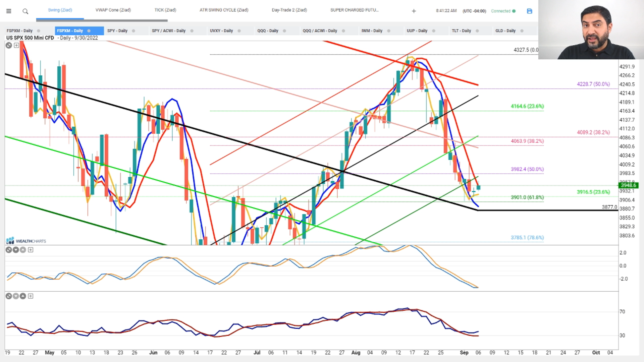Toggle the dot on first FSPXM tab

click(39, 31)
